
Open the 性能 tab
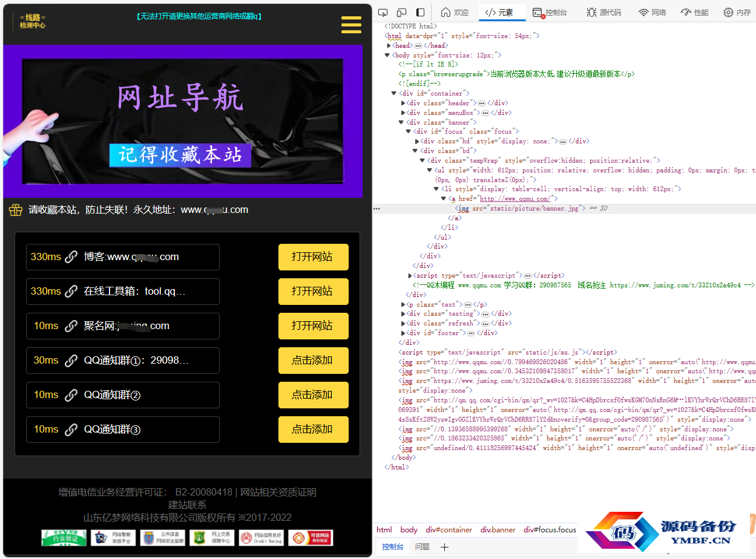[695, 12]
